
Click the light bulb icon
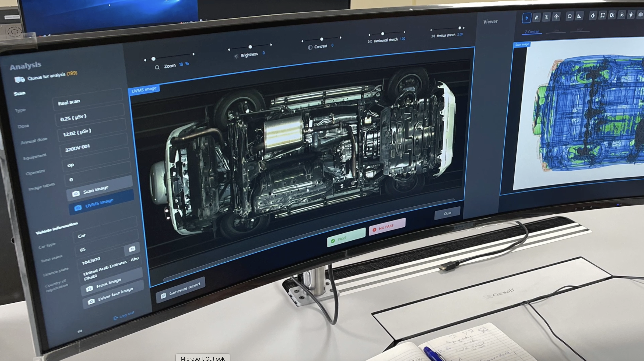click(631, 14)
